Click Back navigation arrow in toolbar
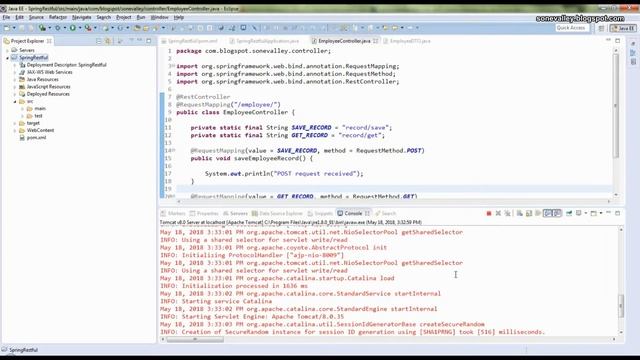Viewport: 640px width, 360px height. (394, 28)
